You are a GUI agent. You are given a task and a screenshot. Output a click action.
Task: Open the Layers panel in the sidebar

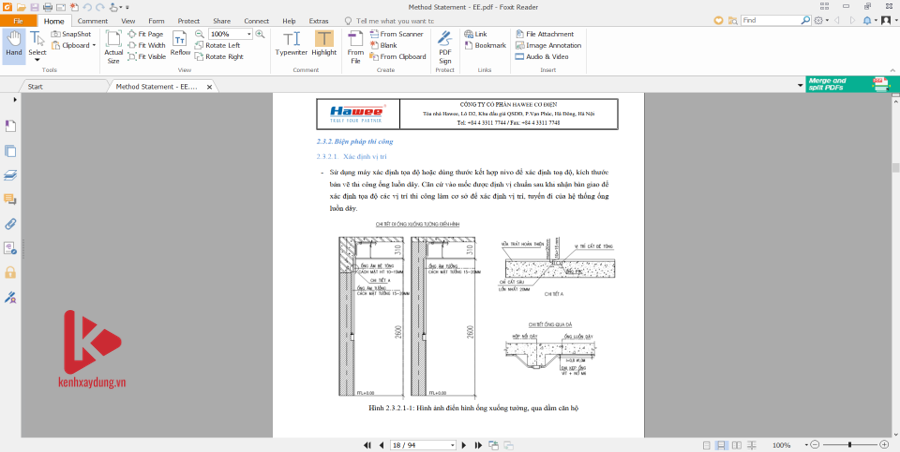(10, 174)
